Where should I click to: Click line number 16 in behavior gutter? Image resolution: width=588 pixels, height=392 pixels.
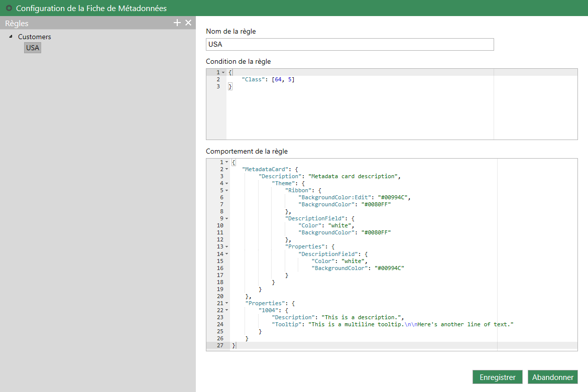[220, 268]
